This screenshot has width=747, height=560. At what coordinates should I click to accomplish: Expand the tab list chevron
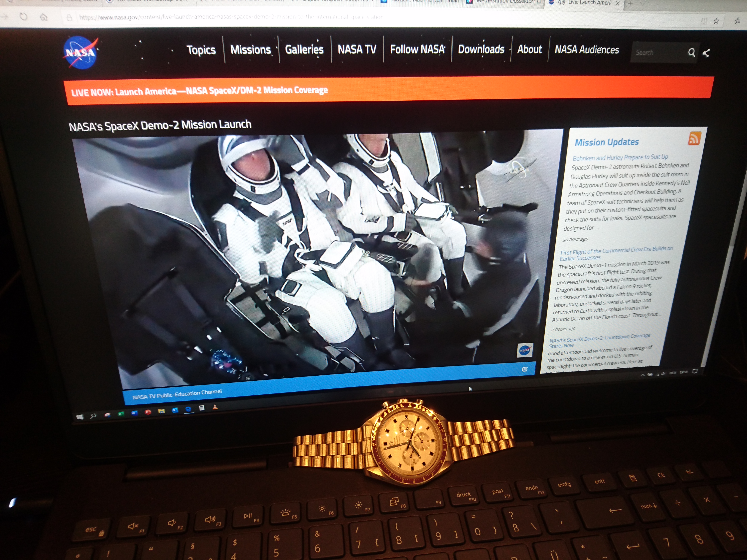coord(642,4)
